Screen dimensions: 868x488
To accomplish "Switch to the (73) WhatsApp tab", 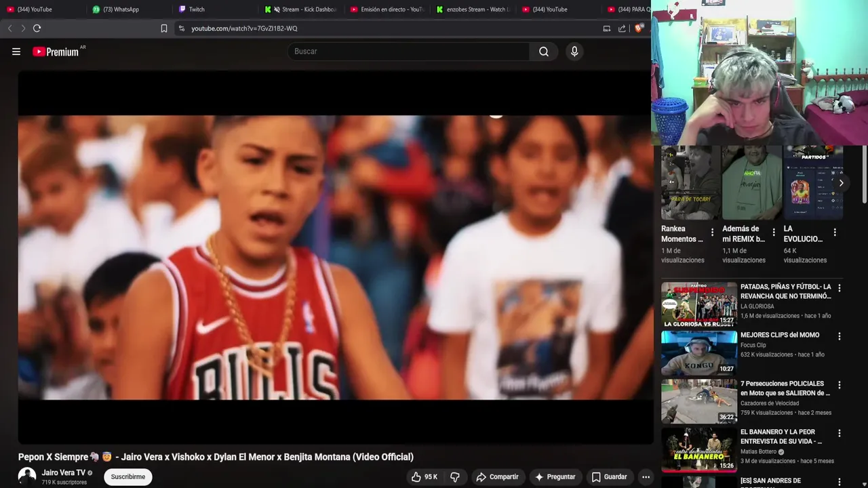I will [127, 9].
